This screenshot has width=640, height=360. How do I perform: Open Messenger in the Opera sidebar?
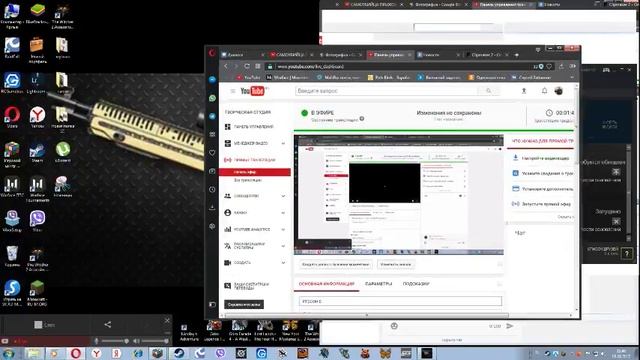coord(212,80)
